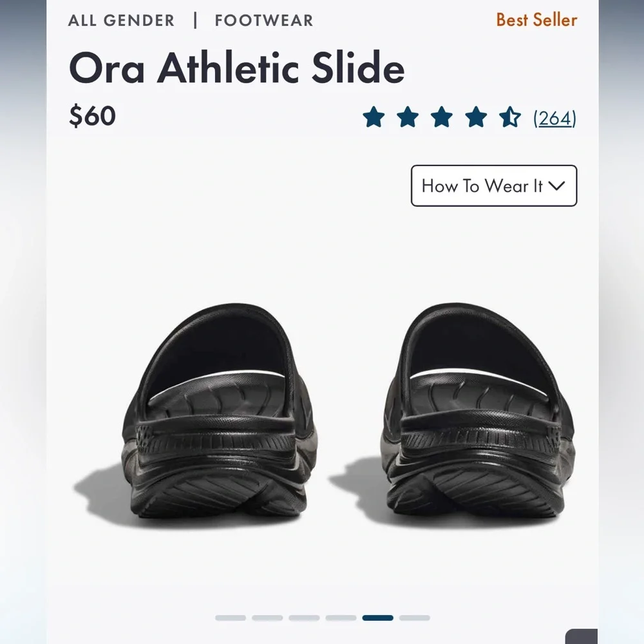Click the black slides product photo
644x644 pixels.
point(322,412)
